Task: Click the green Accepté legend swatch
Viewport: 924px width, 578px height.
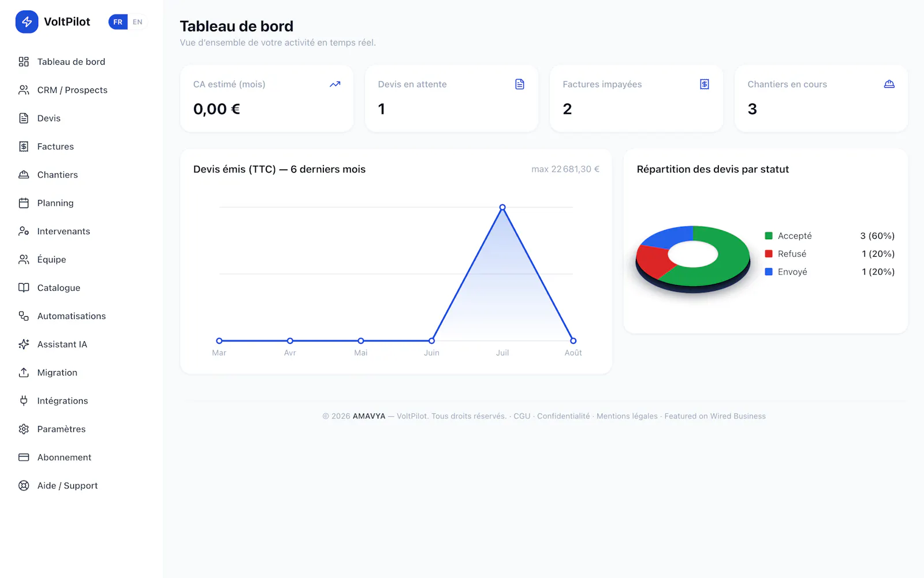Action: pyautogui.click(x=769, y=236)
